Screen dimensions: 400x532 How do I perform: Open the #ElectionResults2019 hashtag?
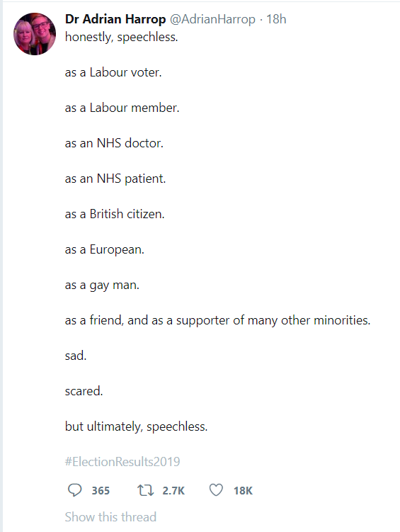122,462
